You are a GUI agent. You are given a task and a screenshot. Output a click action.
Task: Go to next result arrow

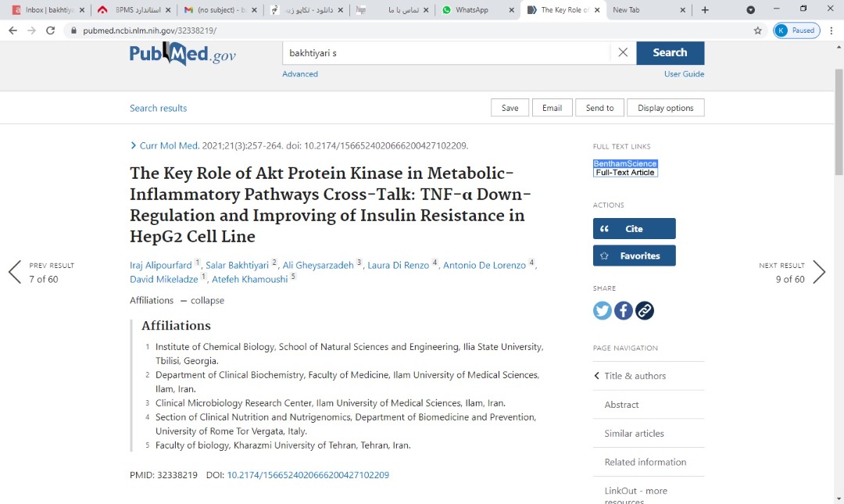818,272
